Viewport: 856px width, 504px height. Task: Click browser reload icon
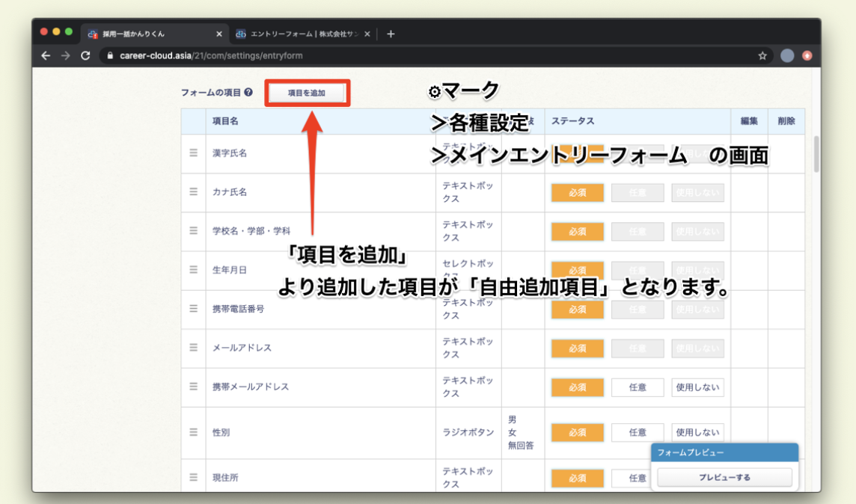(x=85, y=55)
